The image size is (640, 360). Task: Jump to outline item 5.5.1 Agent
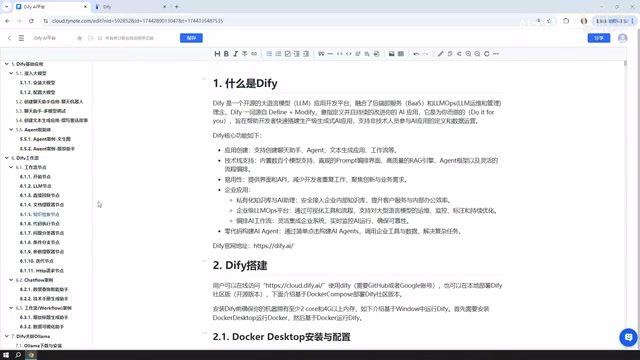(45, 139)
